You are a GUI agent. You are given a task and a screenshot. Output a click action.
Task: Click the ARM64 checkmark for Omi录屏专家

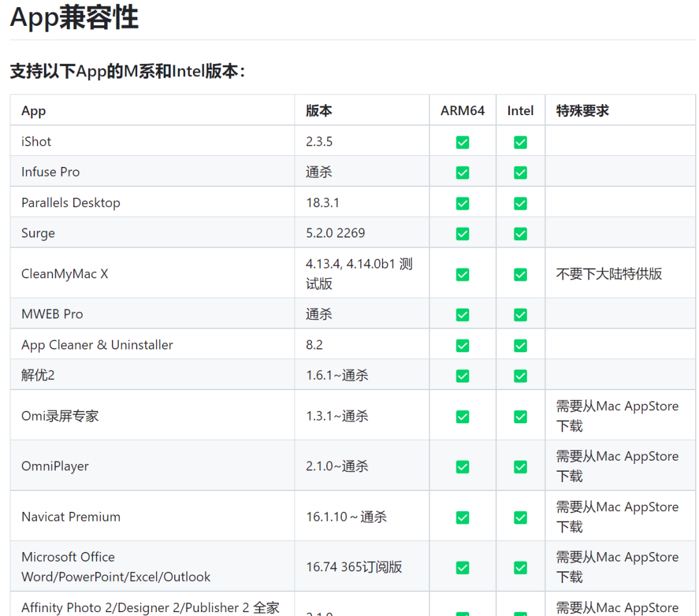(462, 417)
